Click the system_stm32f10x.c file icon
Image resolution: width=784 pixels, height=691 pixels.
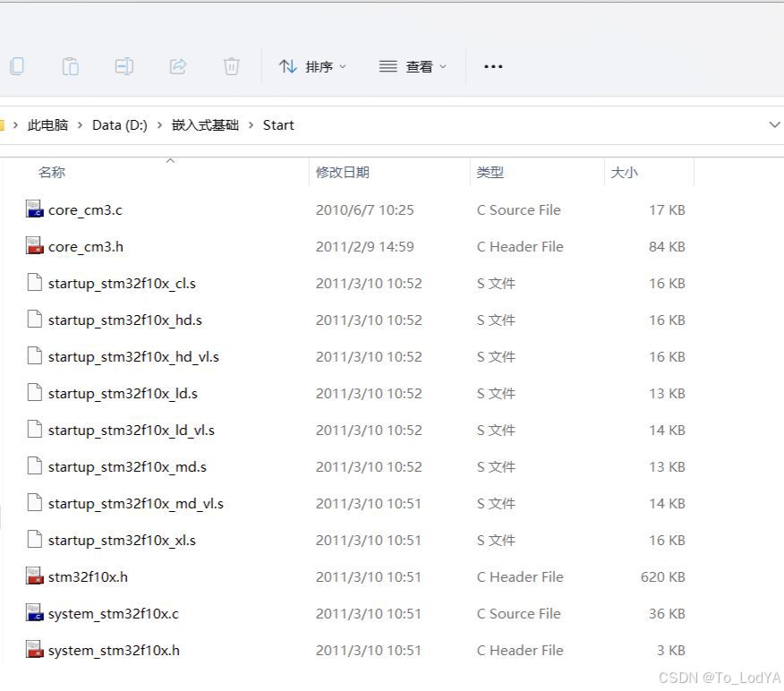[x=35, y=613]
